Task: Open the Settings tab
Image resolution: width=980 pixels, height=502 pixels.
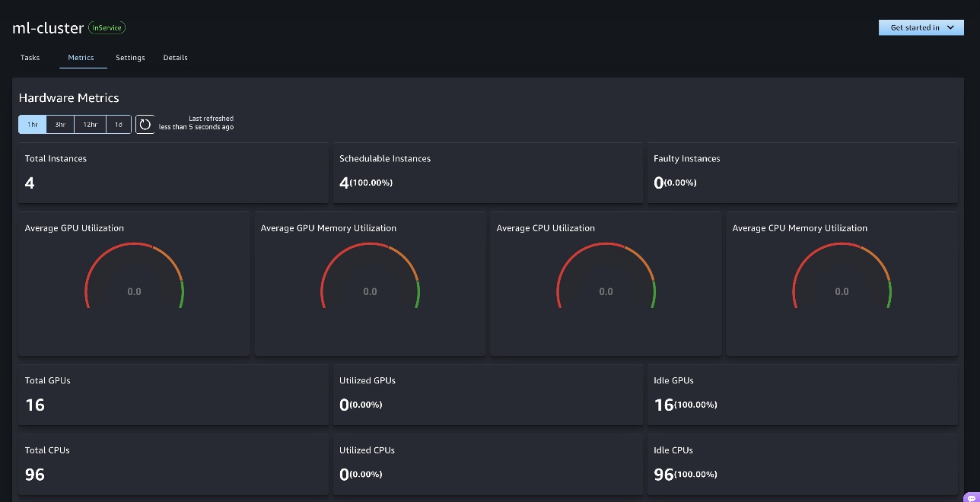Action: pyautogui.click(x=130, y=58)
